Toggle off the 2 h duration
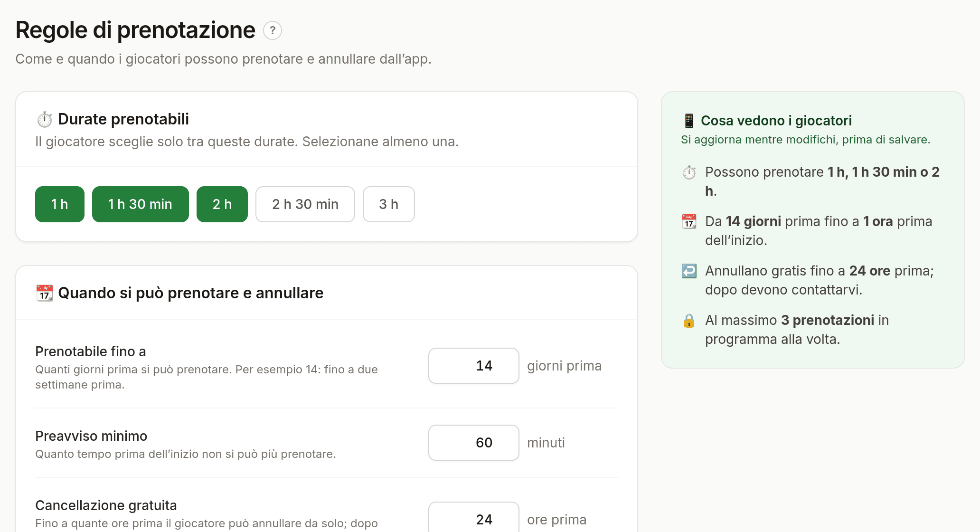The width and height of the screenshot is (980, 532). pos(222,204)
